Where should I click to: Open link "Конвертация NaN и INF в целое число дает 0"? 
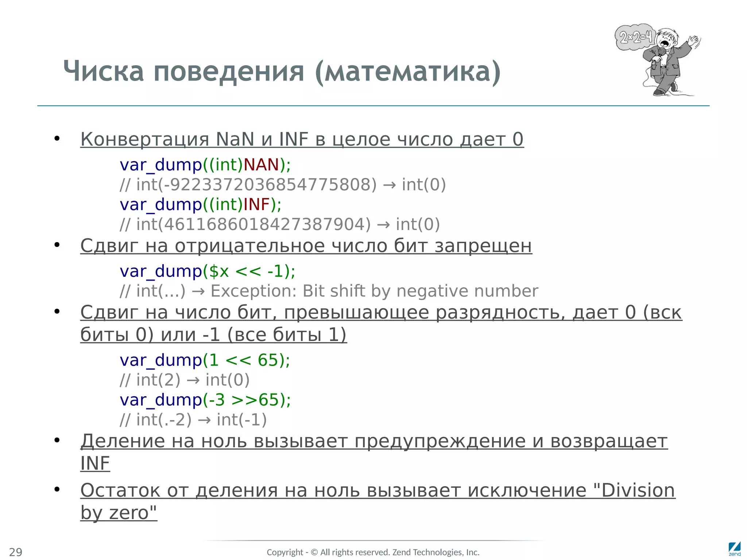click(302, 139)
